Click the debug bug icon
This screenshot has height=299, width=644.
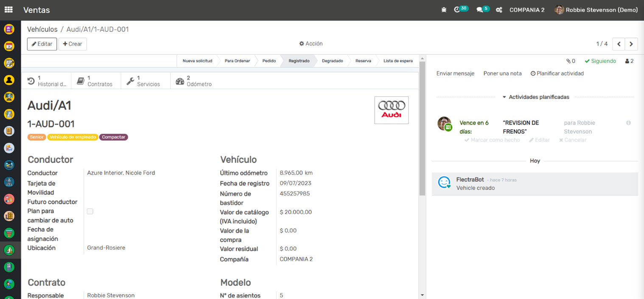tap(444, 10)
